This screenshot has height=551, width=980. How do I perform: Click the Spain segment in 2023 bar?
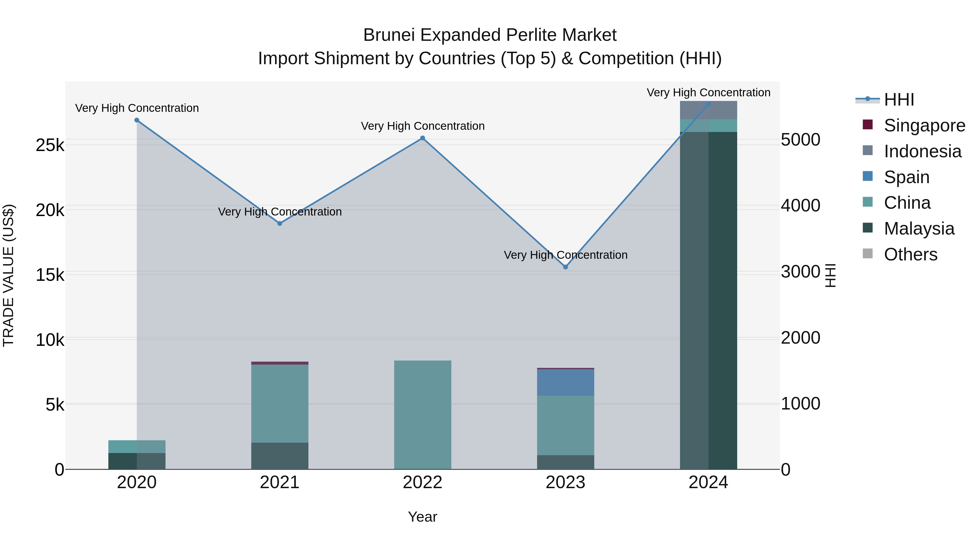click(x=565, y=382)
